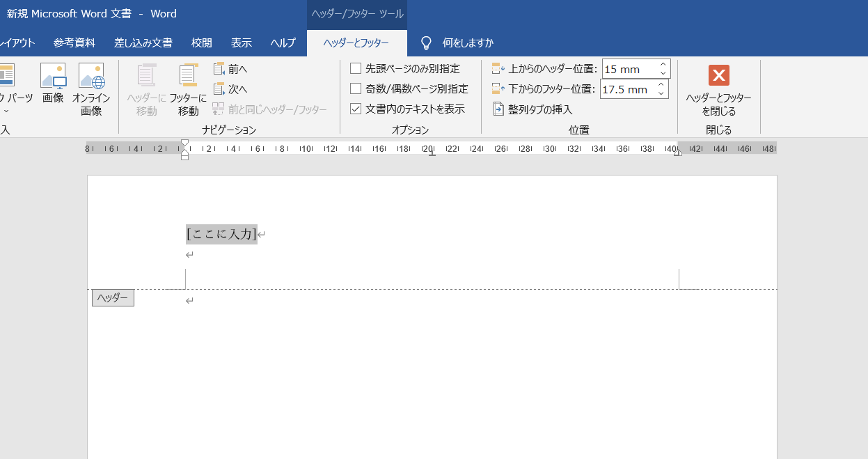868x459 pixels.
Task: Enable 先頭ページのみ別指定 checkbox
Action: 355,68
